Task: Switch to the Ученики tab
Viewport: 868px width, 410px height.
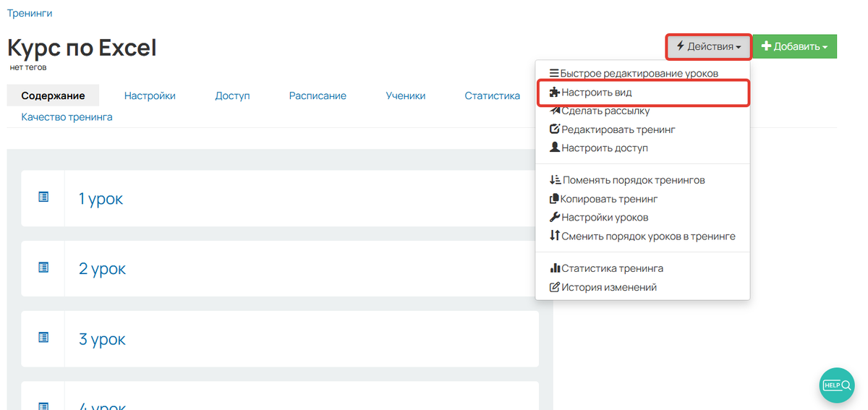Action: pyautogui.click(x=406, y=95)
